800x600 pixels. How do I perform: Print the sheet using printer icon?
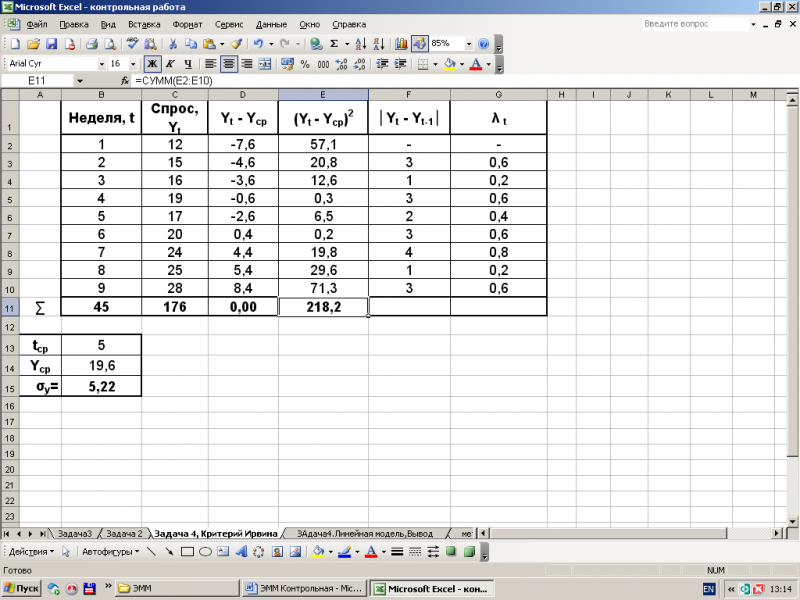pyautogui.click(x=91, y=44)
